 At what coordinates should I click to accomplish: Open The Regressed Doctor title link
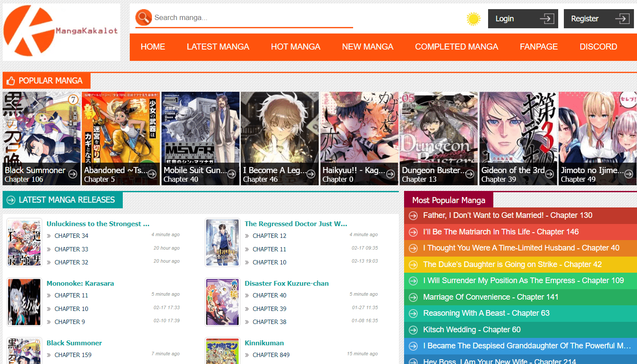(296, 224)
